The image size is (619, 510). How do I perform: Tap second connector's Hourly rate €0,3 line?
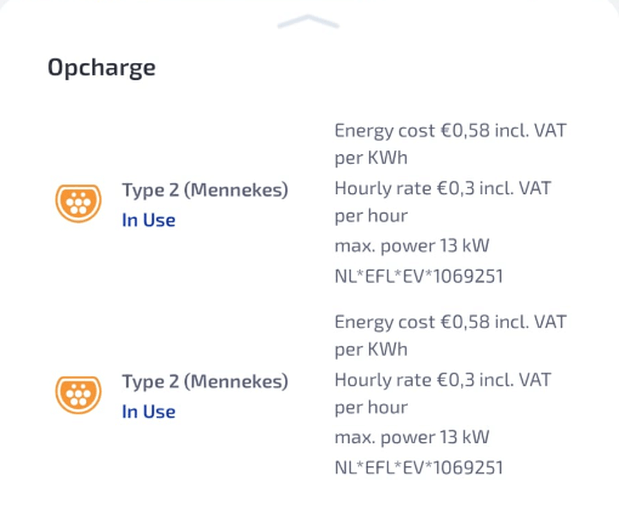coord(443,380)
